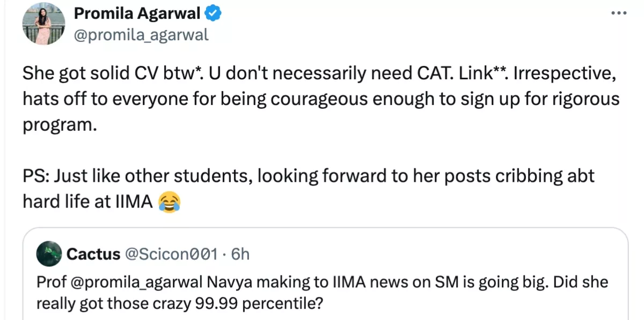Open quoted tweet via 'Navya making to IIMA' text
The height and width of the screenshot is (320, 644).
(x=301, y=281)
